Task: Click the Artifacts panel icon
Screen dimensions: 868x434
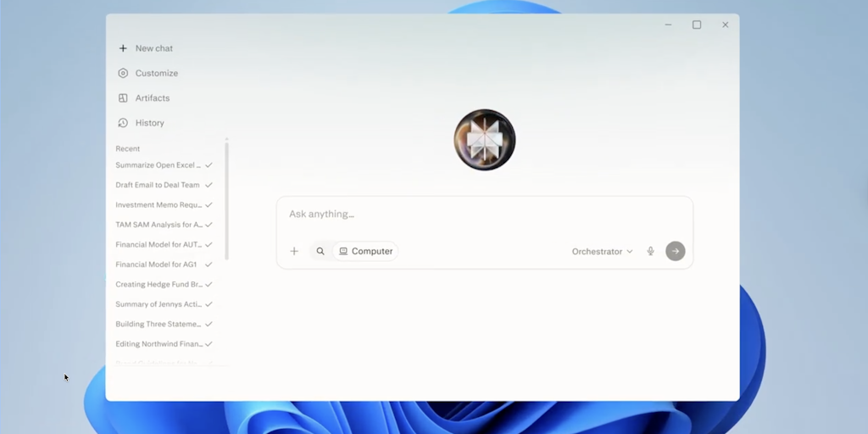Action: pos(123,98)
